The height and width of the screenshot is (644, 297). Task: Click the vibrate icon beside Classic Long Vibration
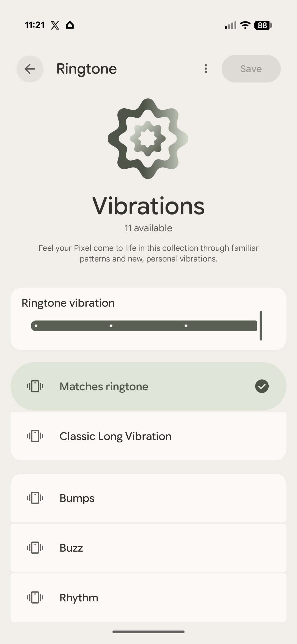tap(35, 436)
